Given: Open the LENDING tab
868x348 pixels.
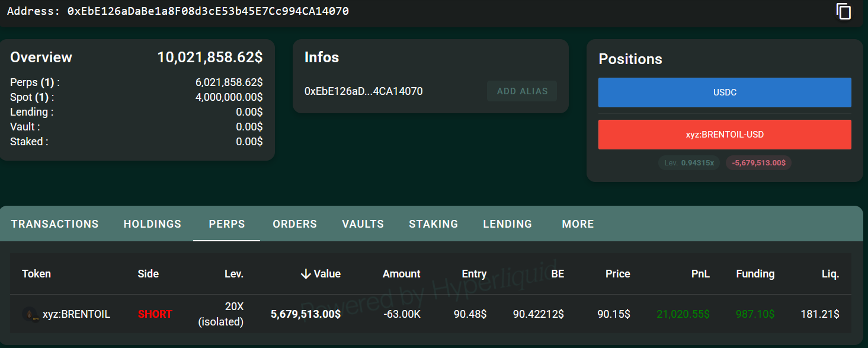Looking at the screenshot, I should click(508, 224).
